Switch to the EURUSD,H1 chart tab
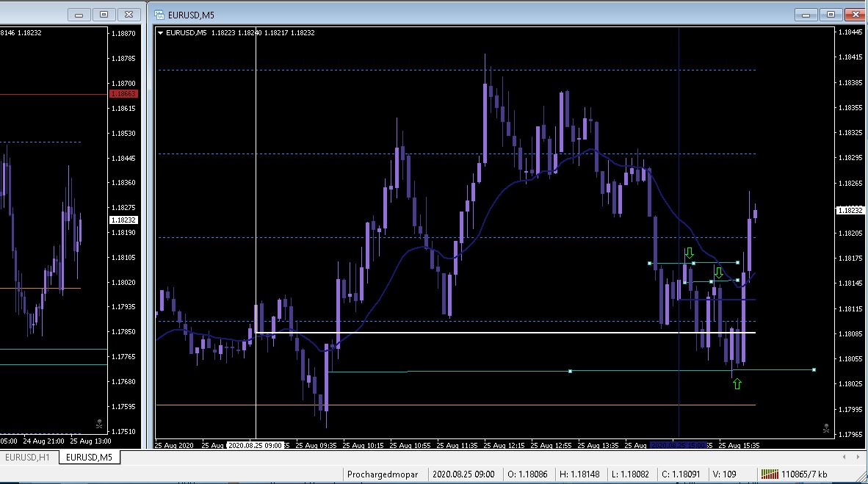Image resolution: width=868 pixels, height=484 pixels. pyautogui.click(x=28, y=458)
